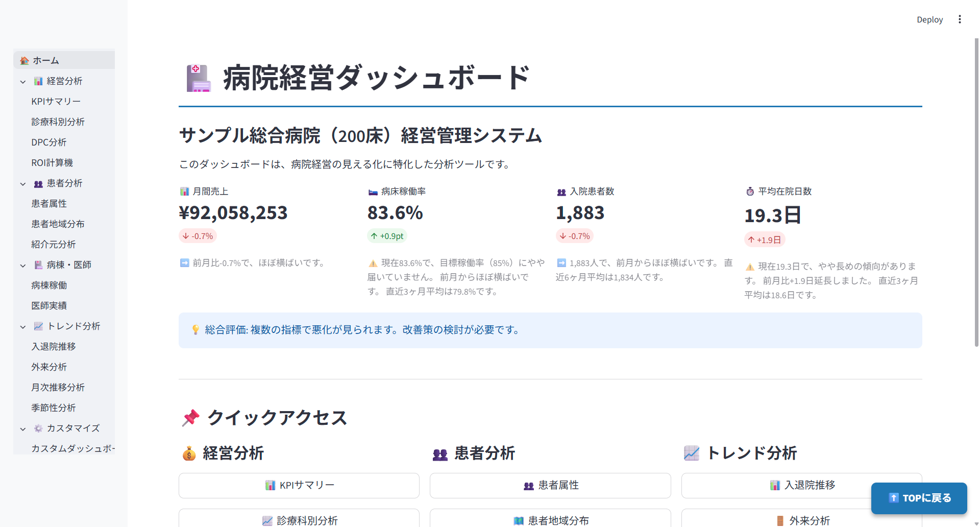
Task: Collapse the 経営分析 section in sidebar
Action: (22, 81)
